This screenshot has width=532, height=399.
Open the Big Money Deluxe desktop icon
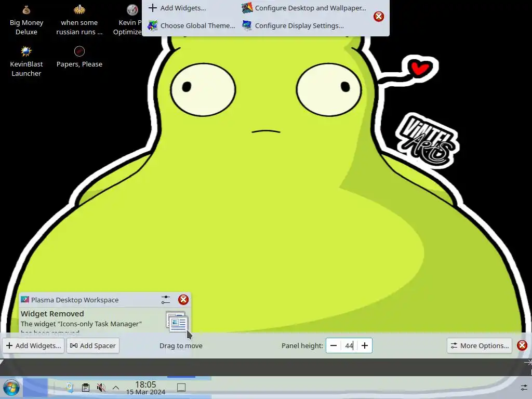click(26, 20)
